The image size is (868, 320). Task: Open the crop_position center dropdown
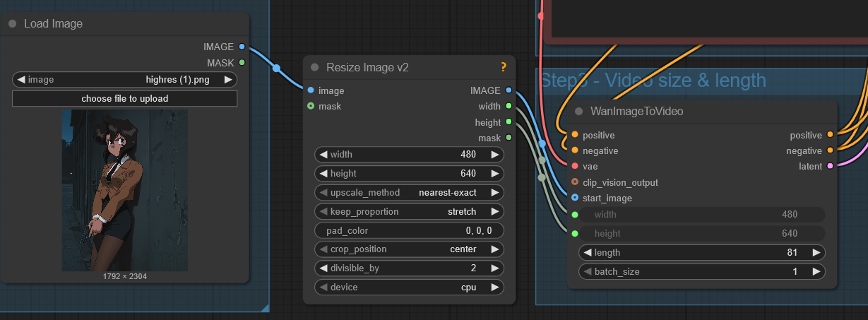coord(408,249)
